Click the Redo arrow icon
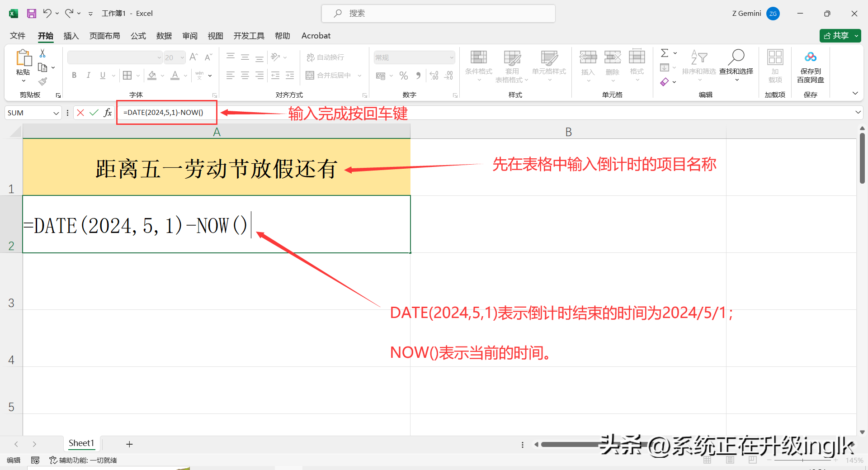Viewport: 868px width, 470px height. (x=69, y=14)
